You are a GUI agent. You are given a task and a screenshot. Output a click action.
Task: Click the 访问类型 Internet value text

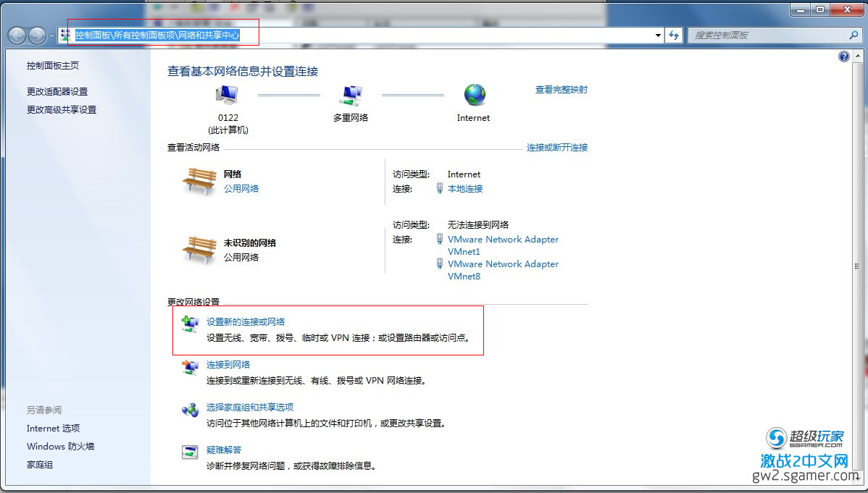[464, 174]
